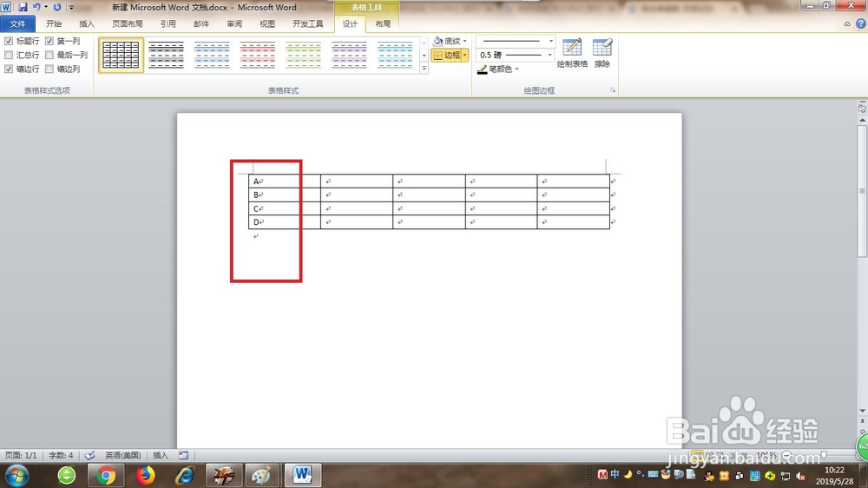Viewport: 868px width, 488px height.
Task: Enable the 最后一列 (Last Column) checkbox
Action: pos(49,55)
